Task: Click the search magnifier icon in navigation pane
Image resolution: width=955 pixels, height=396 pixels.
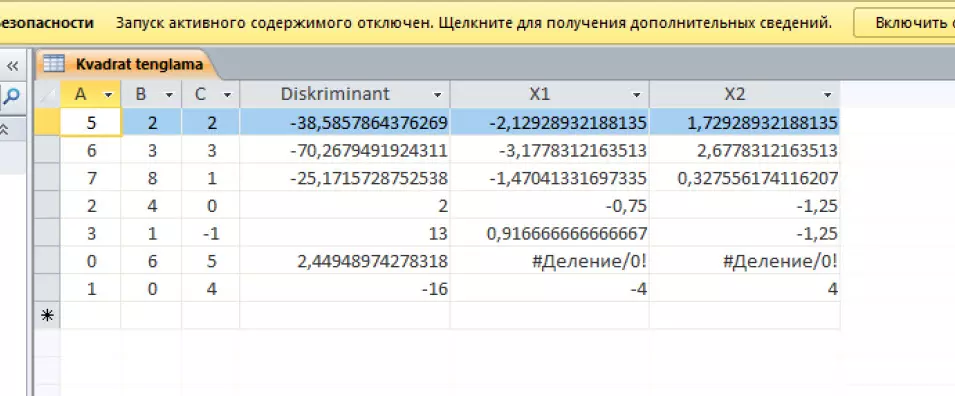Action: [12, 96]
